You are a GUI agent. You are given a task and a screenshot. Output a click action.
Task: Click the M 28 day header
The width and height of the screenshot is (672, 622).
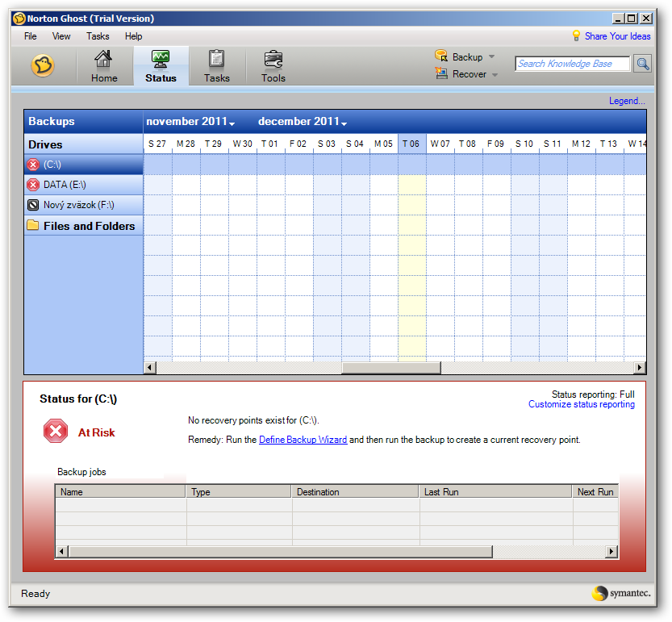point(186,144)
